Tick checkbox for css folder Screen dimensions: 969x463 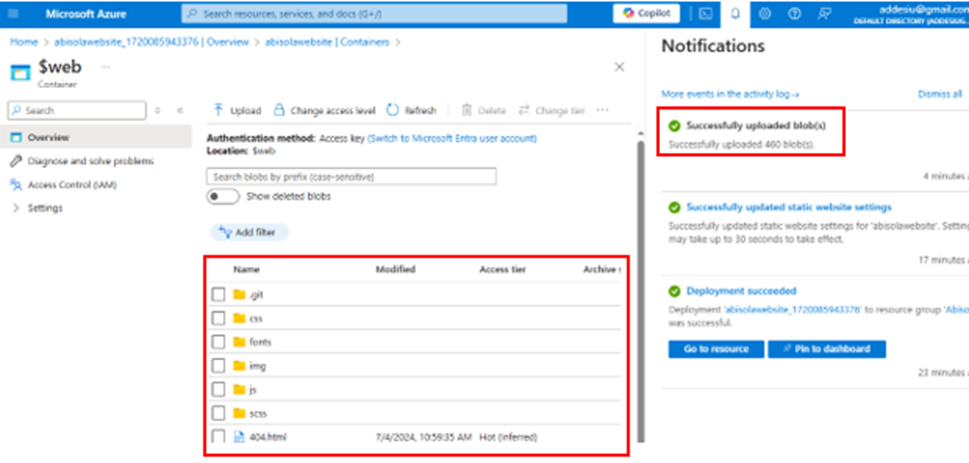218,318
